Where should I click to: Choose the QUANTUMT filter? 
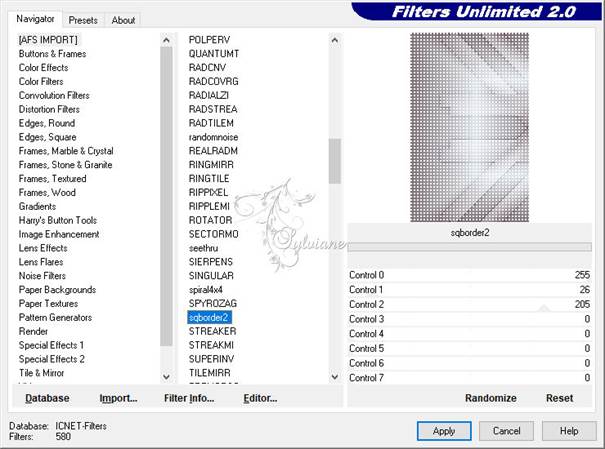coord(214,54)
